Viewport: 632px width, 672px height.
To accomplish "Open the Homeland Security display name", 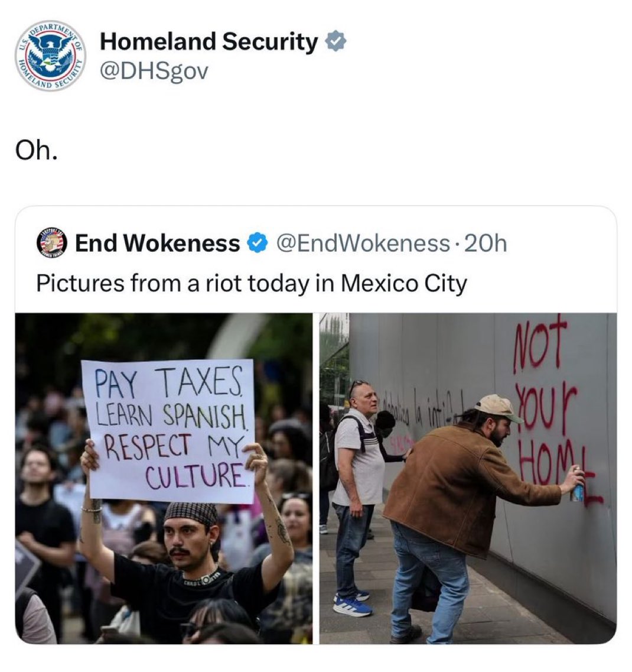I will click(x=209, y=41).
